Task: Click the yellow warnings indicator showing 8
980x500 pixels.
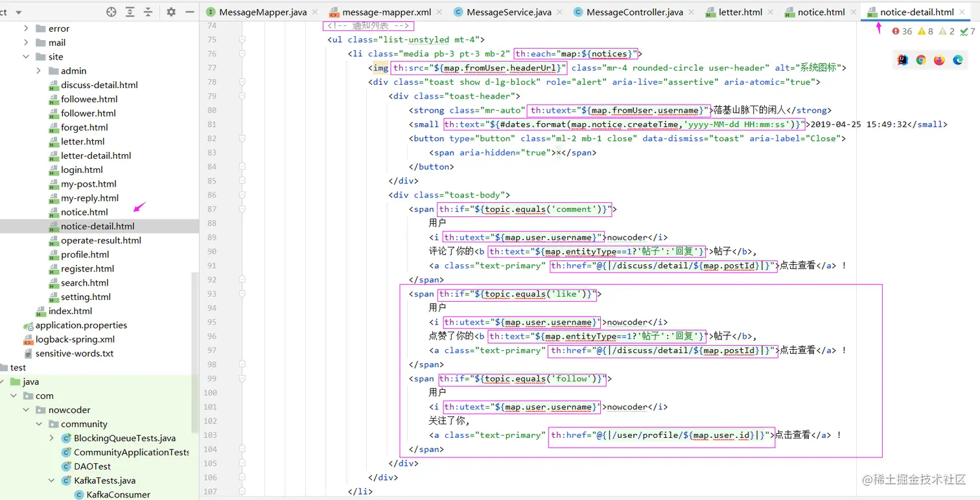Action: coord(926,31)
